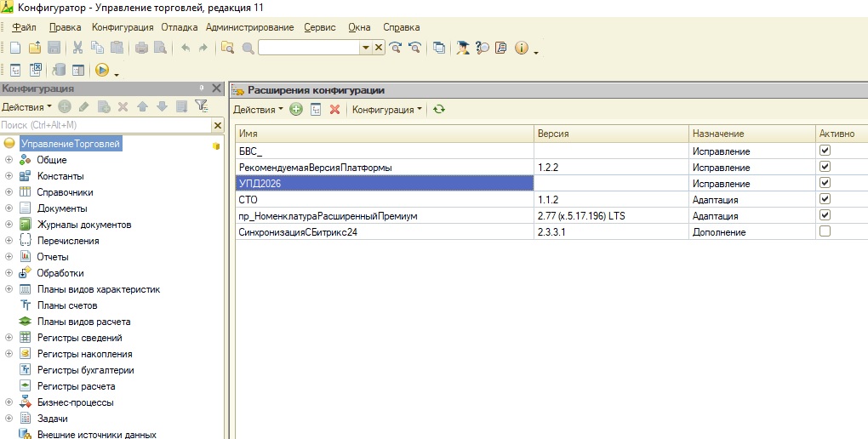Image resolution: width=868 pixels, height=439 pixels.
Task: Click the Save icon in main toolbar
Action: point(54,48)
